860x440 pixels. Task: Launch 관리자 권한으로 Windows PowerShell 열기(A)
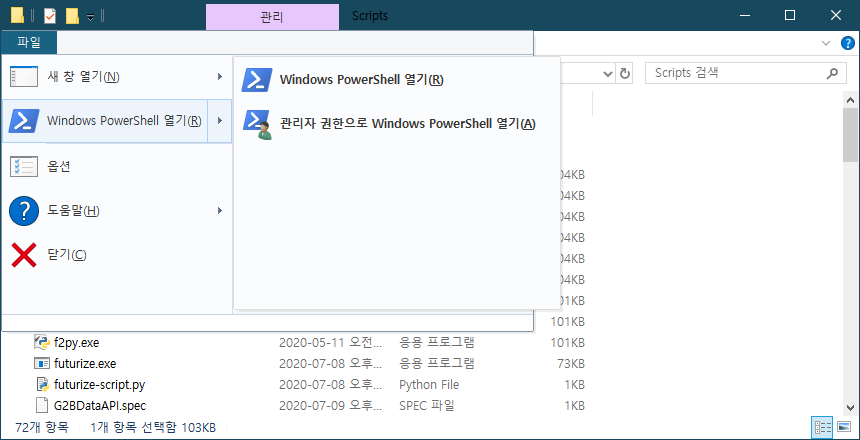(397, 125)
